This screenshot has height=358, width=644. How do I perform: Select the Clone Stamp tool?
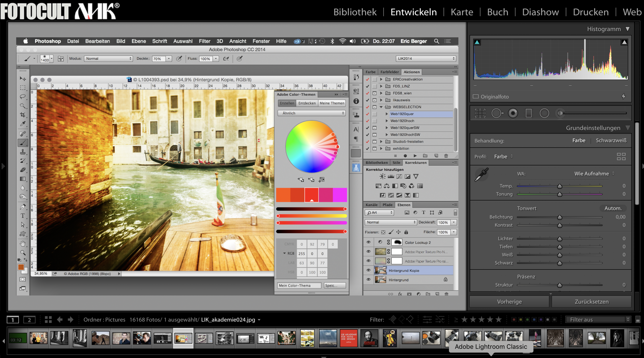(x=23, y=152)
